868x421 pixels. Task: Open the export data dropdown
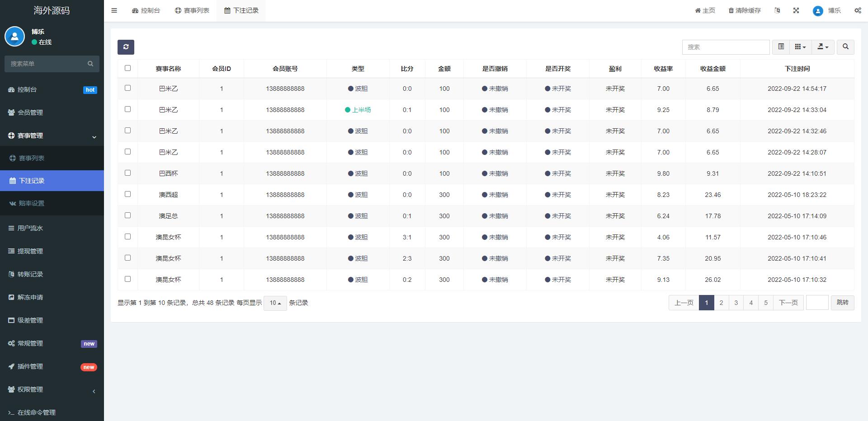coord(823,47)
